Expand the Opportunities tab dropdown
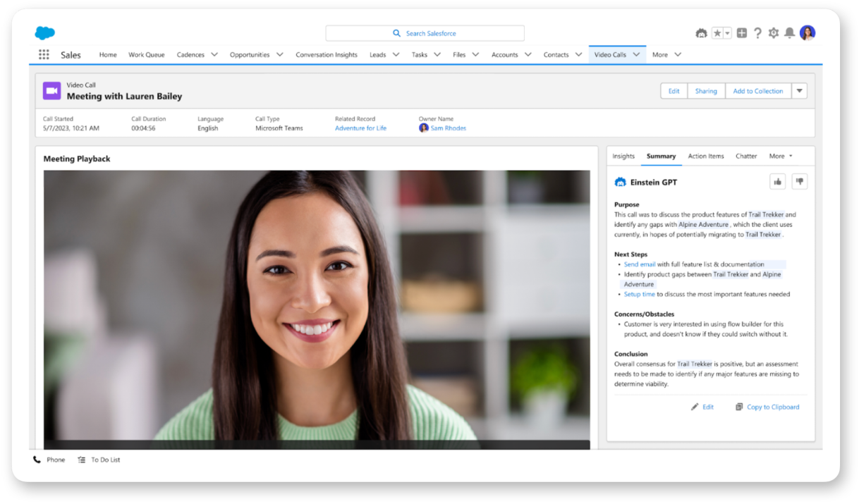This screenshot has height=504, width=859. (x=280, y=54)
